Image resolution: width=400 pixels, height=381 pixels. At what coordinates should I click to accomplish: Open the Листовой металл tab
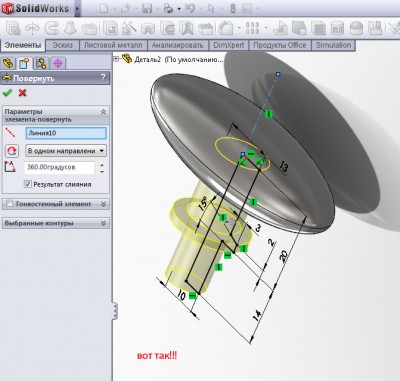click(x=113, y=45)
